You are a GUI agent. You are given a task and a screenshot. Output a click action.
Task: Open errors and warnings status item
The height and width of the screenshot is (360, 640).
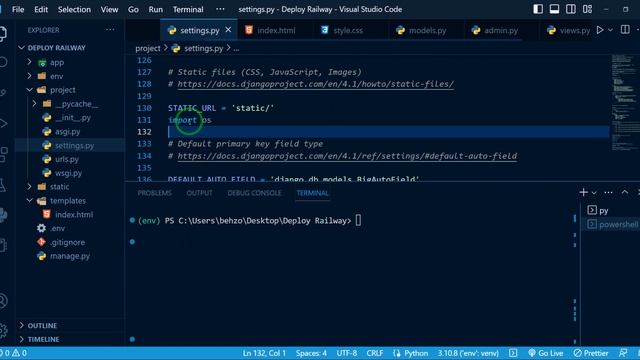click(x=14, y=353)
